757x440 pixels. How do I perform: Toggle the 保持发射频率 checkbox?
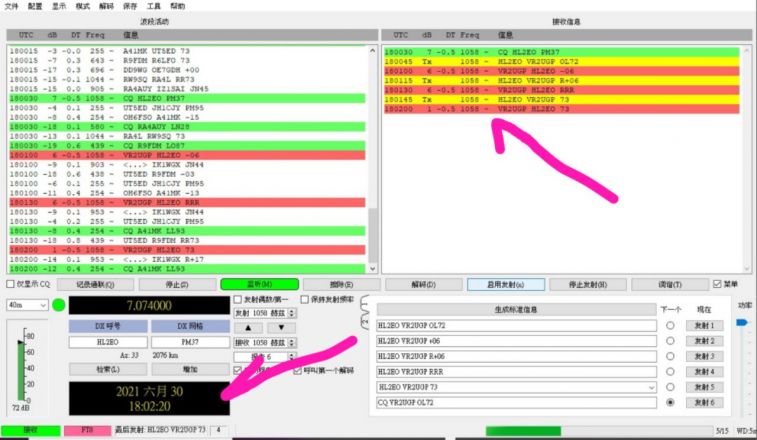point(307,299)
